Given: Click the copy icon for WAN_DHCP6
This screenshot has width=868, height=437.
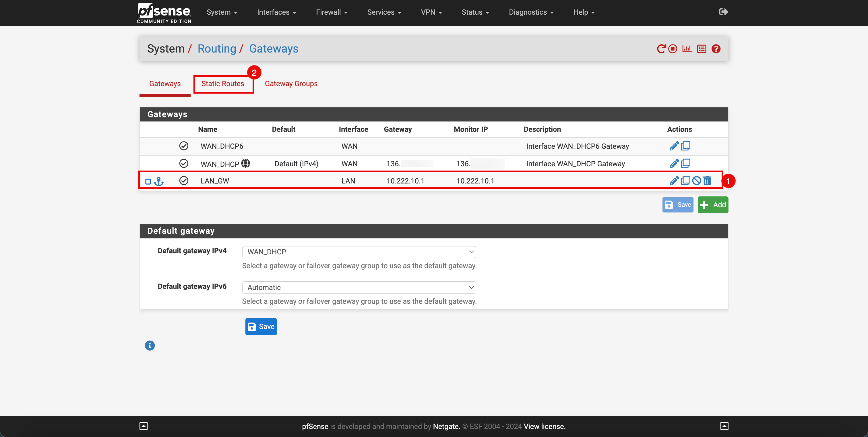Looking at the screenshot, I should point(686,146).
